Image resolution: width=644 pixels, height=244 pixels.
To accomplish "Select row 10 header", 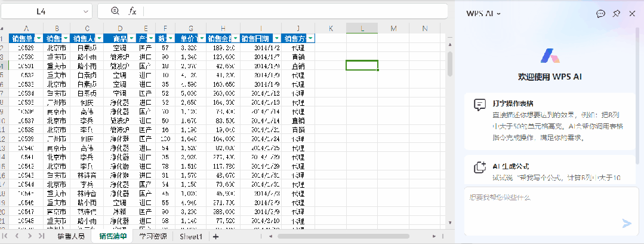I will (x=4, y=121).
